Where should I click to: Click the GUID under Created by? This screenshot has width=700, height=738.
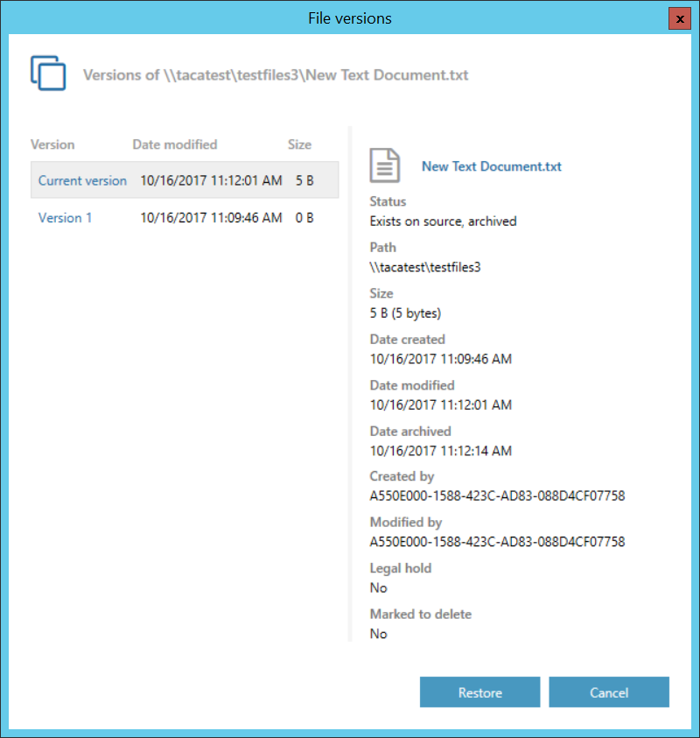coord(497,496)
